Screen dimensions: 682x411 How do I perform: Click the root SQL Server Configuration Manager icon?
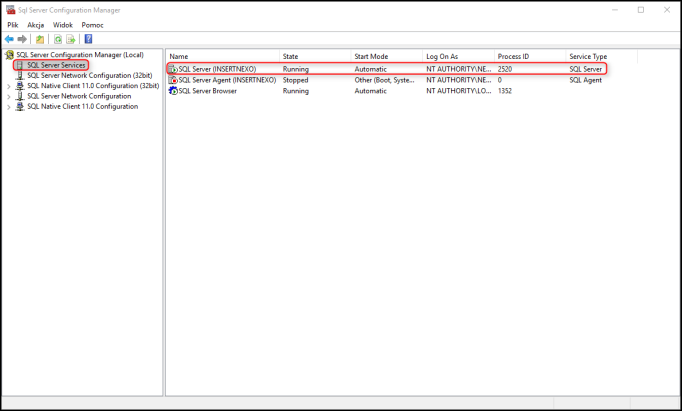[10, 55]
